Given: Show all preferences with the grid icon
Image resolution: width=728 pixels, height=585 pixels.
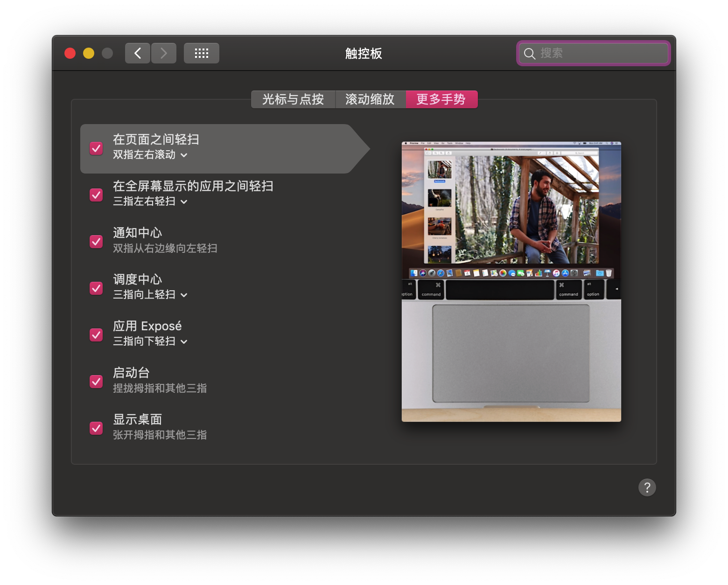Looking at the screenshot, I should point(202,53).
